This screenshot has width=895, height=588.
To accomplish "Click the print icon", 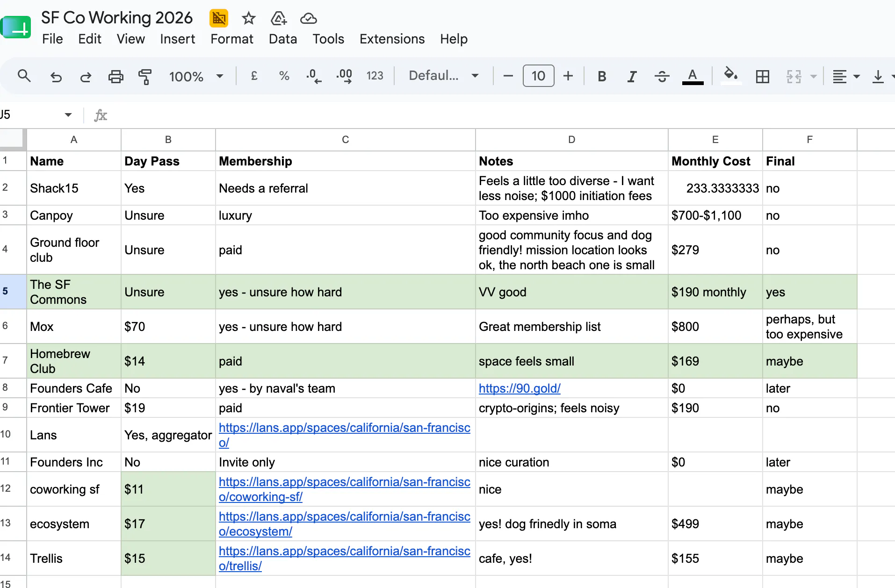I will 115,76.
